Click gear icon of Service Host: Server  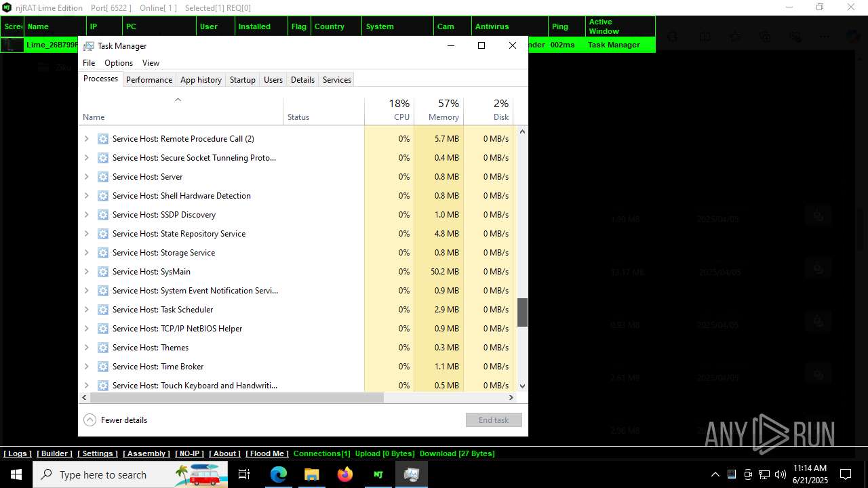[103, 177]
